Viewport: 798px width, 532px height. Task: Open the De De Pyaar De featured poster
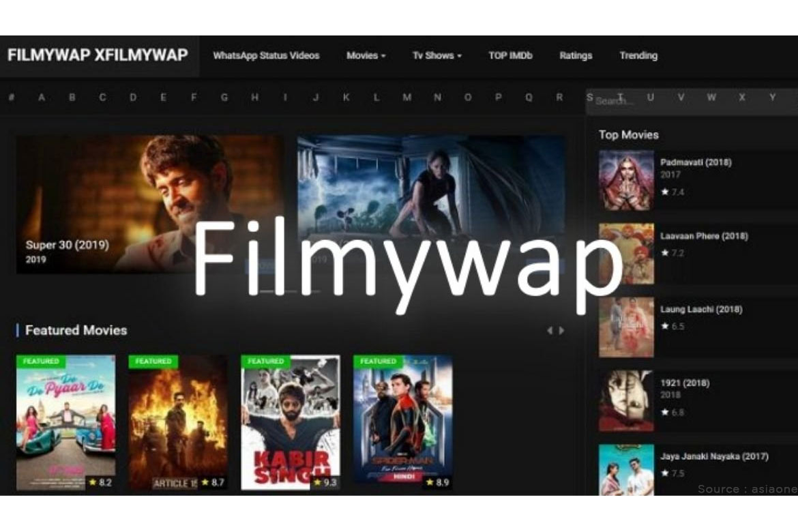pos(65,423)
